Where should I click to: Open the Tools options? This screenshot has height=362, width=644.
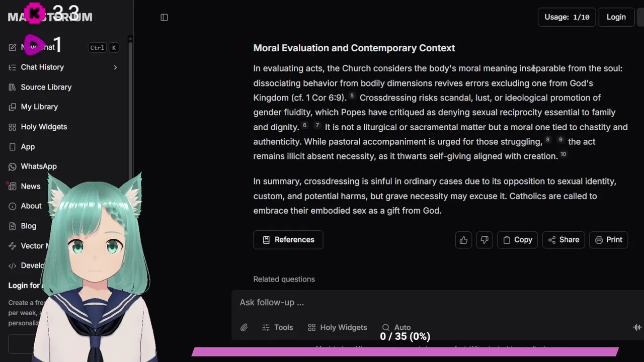278,327
